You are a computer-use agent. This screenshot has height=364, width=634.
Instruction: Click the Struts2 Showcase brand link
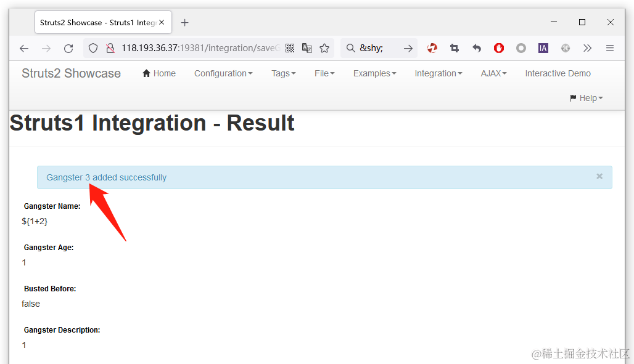(71, 73)
